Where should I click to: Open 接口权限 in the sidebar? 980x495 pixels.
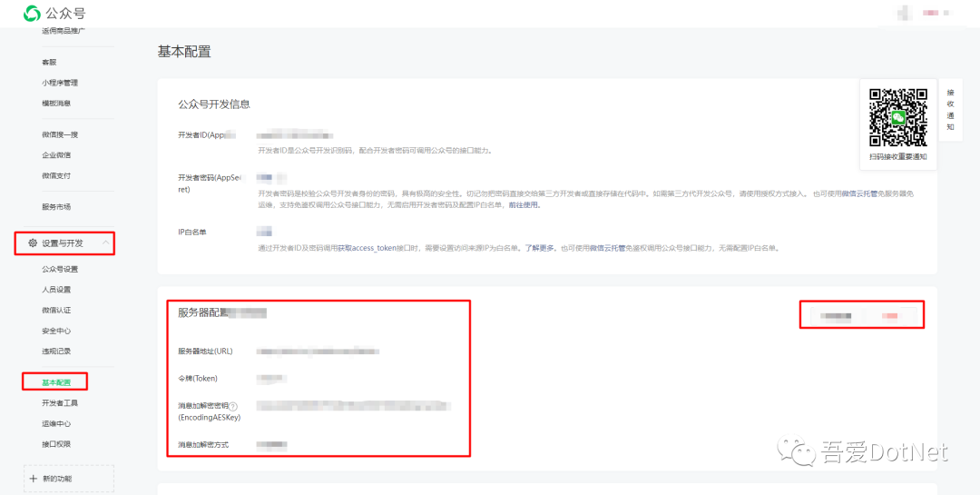click(56, 444)
